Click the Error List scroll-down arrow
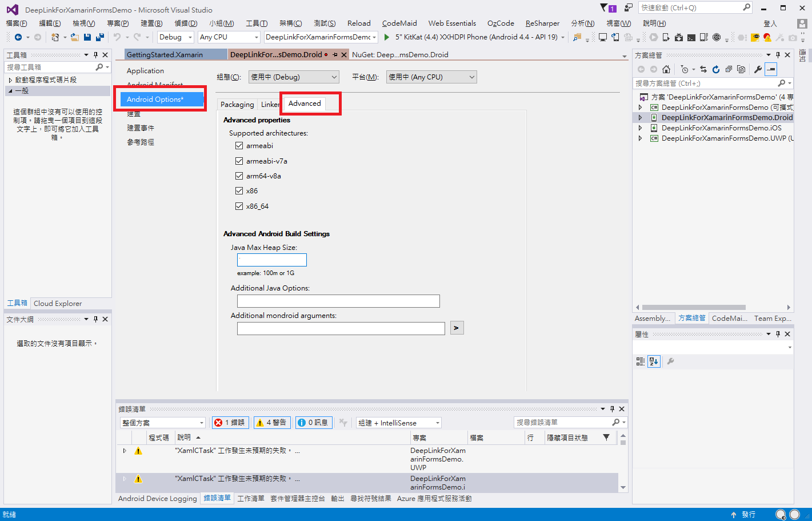 pos(623,488)
